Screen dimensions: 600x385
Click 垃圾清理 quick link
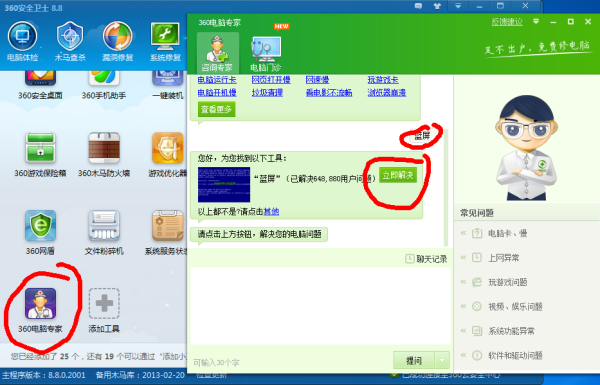tap(267, 93)
